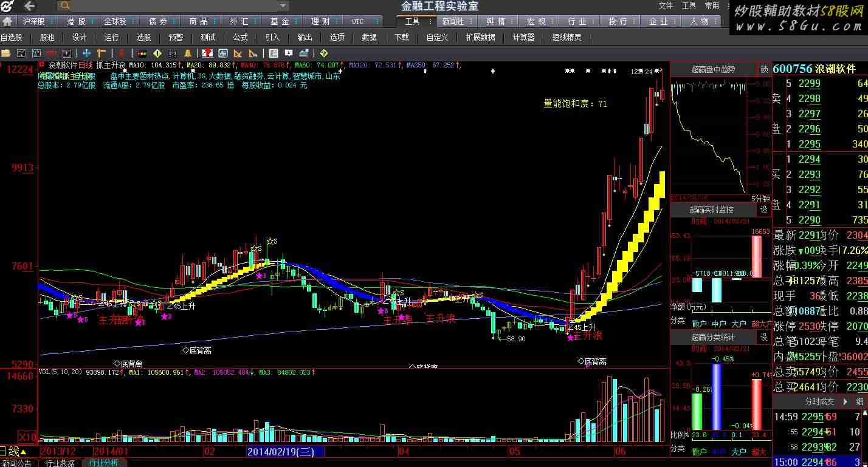Click the line chart toolbar icon
Image resolution: width=868 pixels, height=467 pixels.
pyautogui.click(x=21, y=53)
